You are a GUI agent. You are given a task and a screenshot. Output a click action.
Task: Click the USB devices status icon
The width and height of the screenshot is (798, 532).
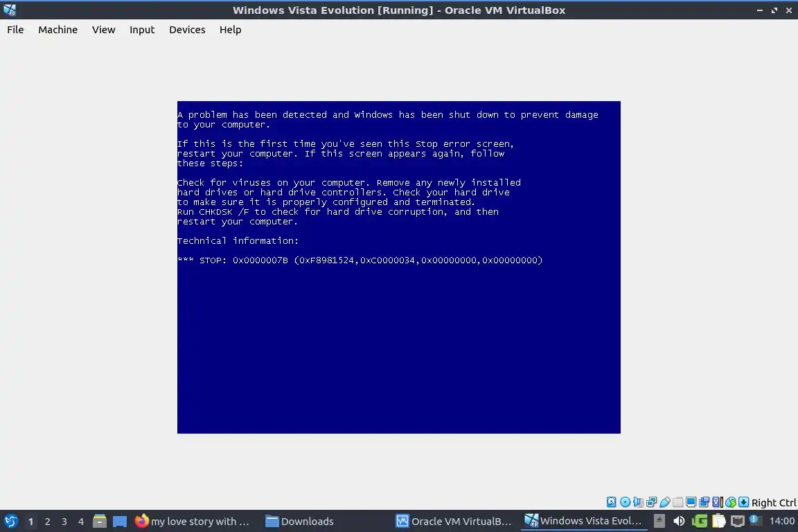[x=665, y=502]
